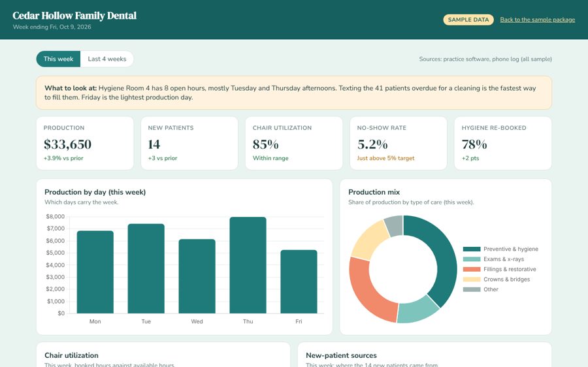Click the Production mix heading

pos(374,192)
